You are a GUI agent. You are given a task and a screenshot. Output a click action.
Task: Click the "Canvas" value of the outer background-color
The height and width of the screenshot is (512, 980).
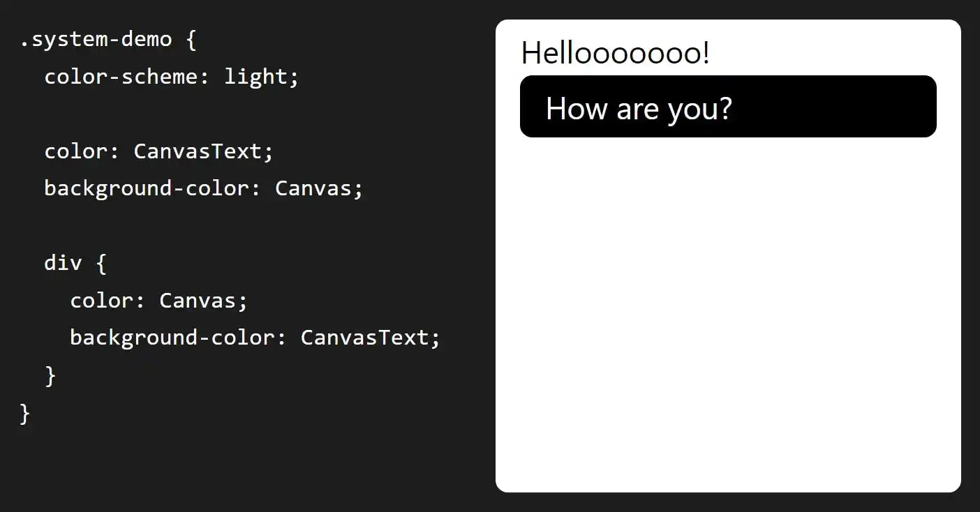[x=313, y=188]
